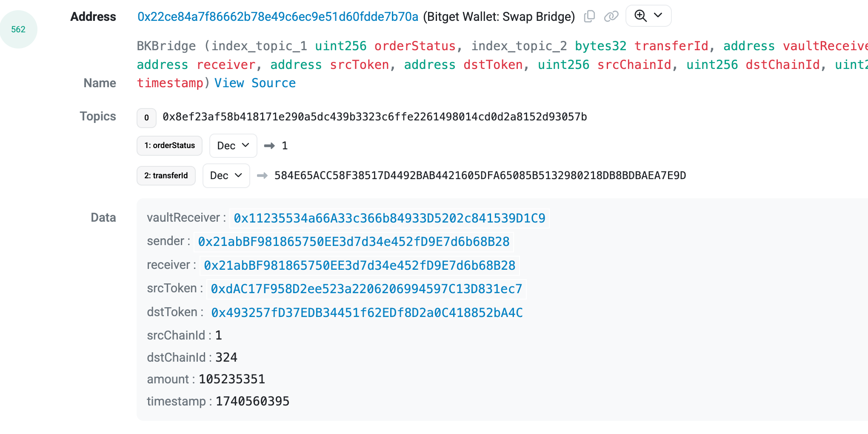Select the topic 0 hash text
This screenshot has width=868, height=434.
click(x=375, y=117)
